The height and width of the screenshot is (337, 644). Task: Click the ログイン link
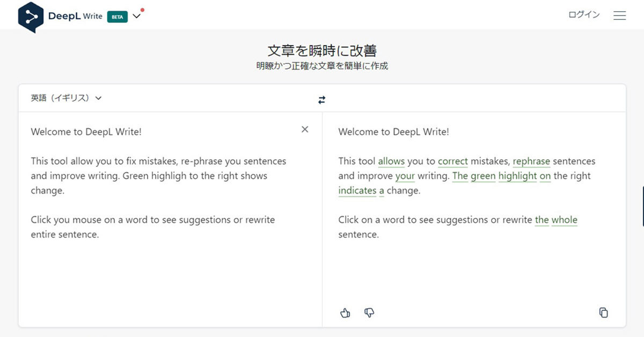pos(584,15)
